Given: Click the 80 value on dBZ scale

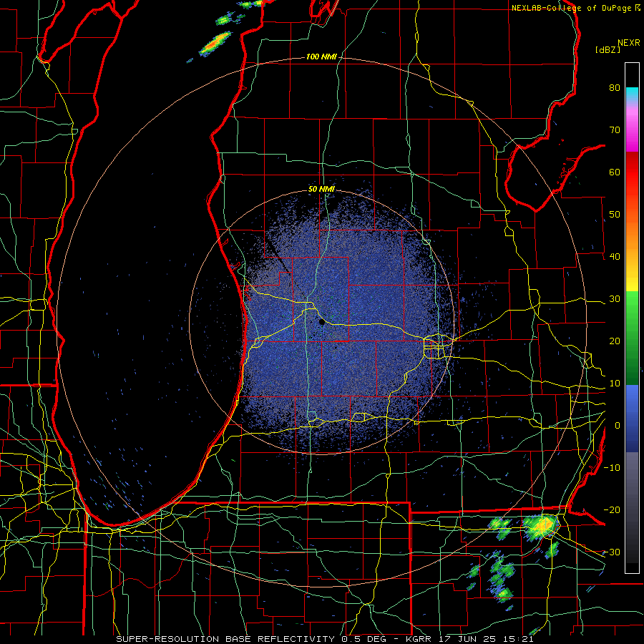Looking at the screenshot, I should 615,87.
